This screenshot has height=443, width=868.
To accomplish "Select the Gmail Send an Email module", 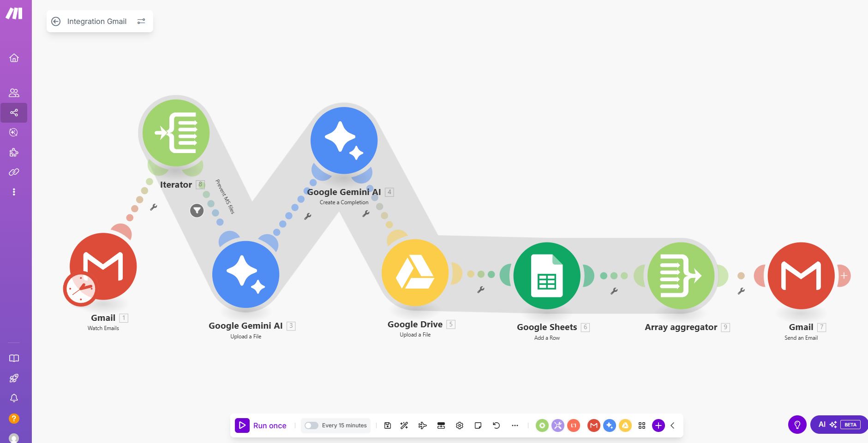I will 801,276.
